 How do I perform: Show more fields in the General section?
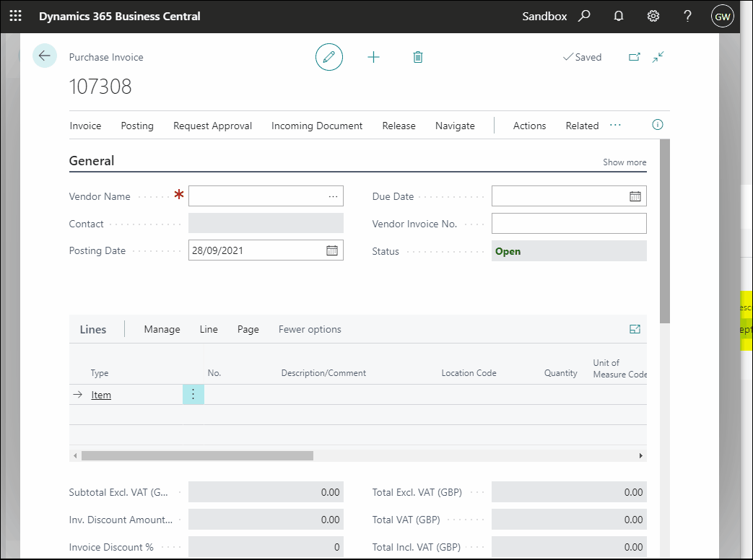pyautogui.click(x=624, y=162)
